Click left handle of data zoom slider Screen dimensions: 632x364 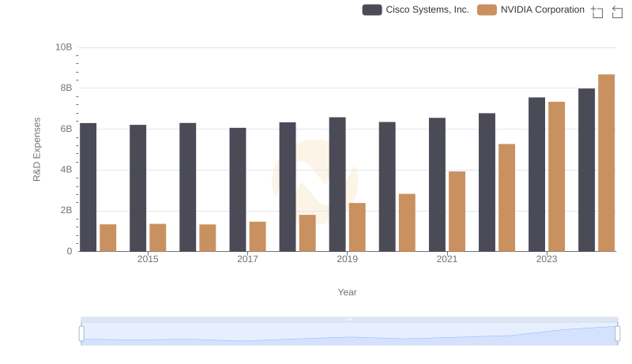click(81, 334)
